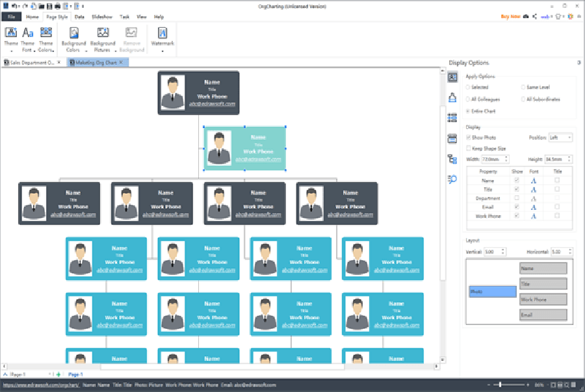Open the paint bucket fill panel icon

[452, 98]
